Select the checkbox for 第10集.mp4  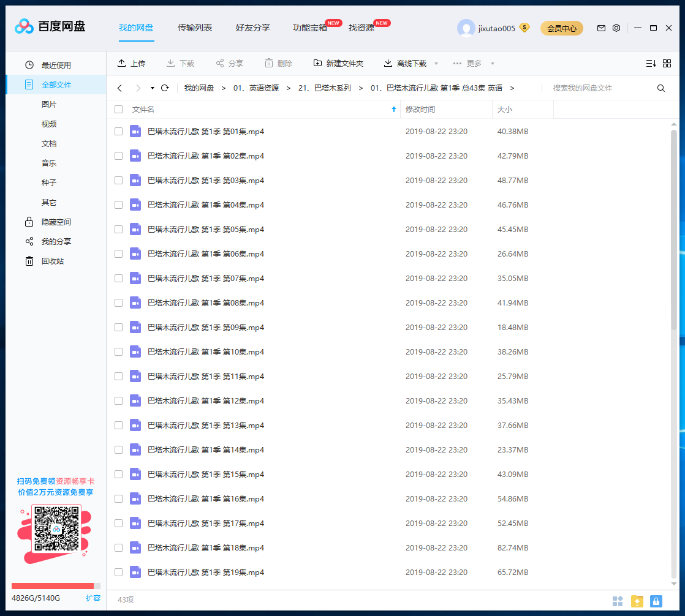click(x=119, y=352)
